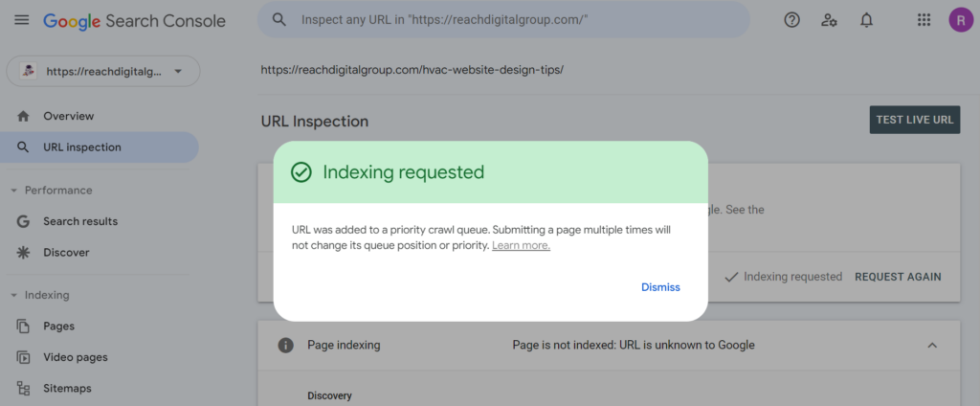
Task: Open the property selector dropdown
Action: [x=103, y=71]
